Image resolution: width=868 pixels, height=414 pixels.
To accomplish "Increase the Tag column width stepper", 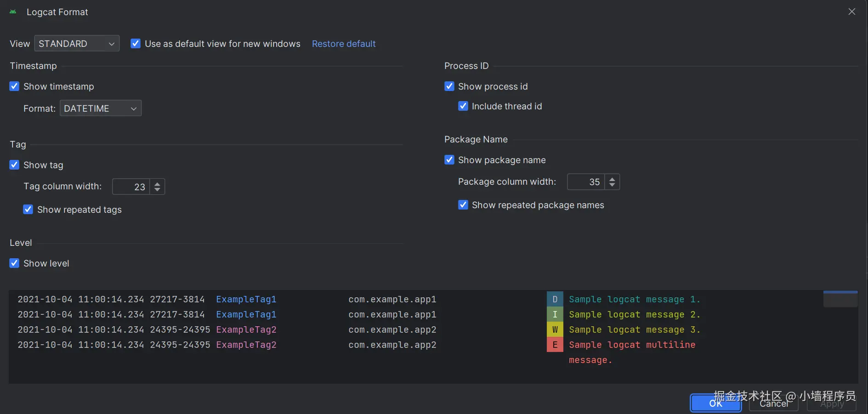I will [x=157, y=183].
